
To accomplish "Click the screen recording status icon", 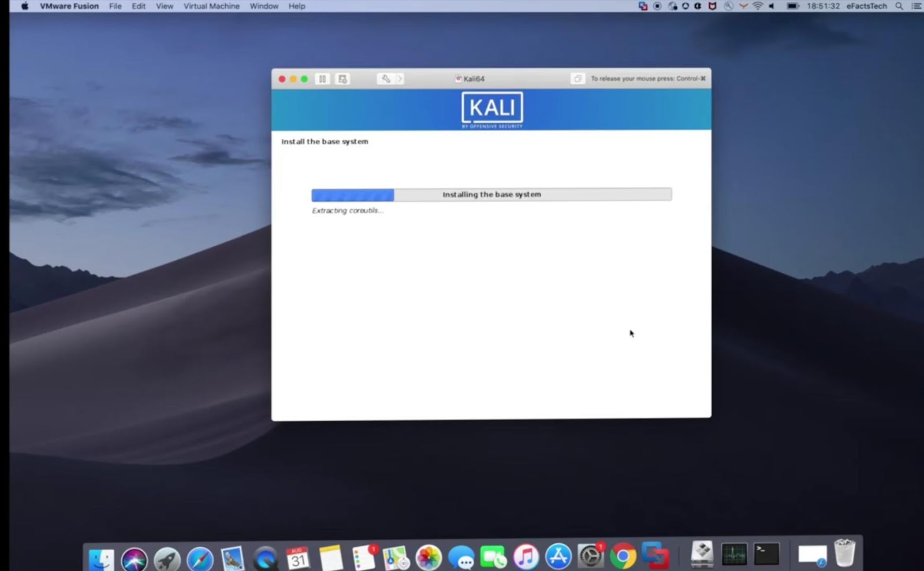I will coord(657,6).
